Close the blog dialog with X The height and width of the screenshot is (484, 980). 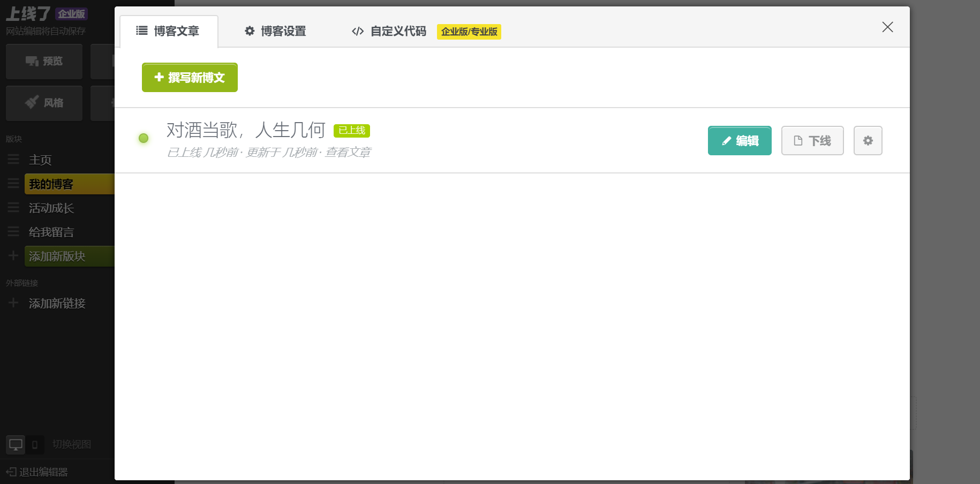pyautogui.click(x=887, y=27)
